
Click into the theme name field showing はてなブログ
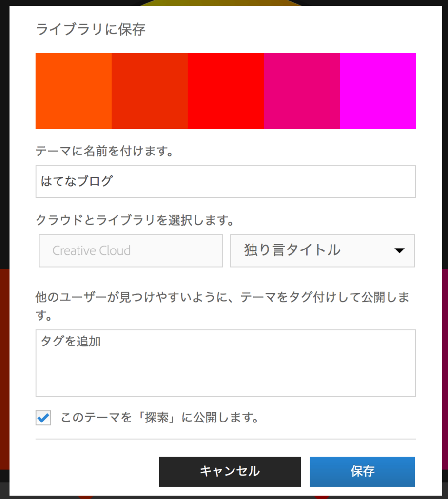coord(225,181)
